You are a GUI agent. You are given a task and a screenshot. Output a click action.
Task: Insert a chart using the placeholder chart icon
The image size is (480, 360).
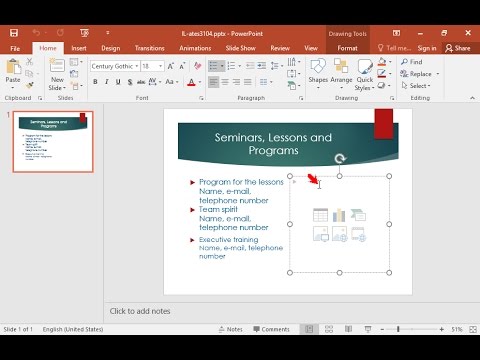tap(339, 215)
